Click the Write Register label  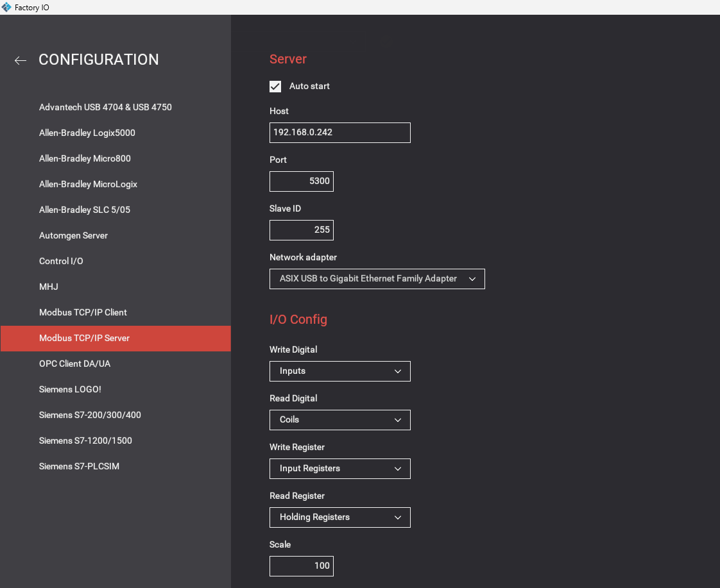click(297, 447)
